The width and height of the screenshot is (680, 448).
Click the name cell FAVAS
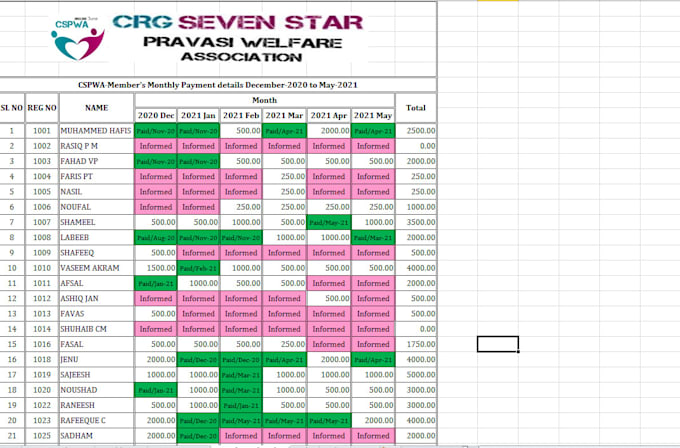(x=96, y=314)
